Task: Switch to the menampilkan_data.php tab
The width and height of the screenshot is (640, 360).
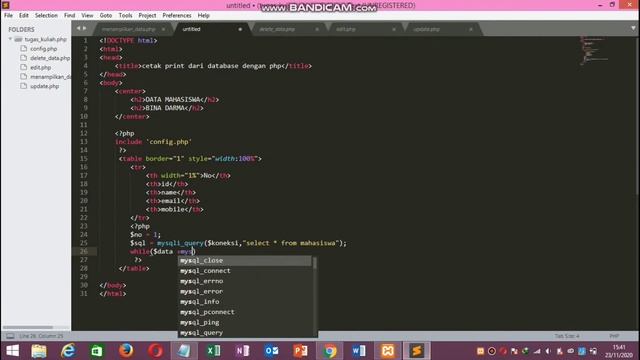Action: click(x=129, y=29)
